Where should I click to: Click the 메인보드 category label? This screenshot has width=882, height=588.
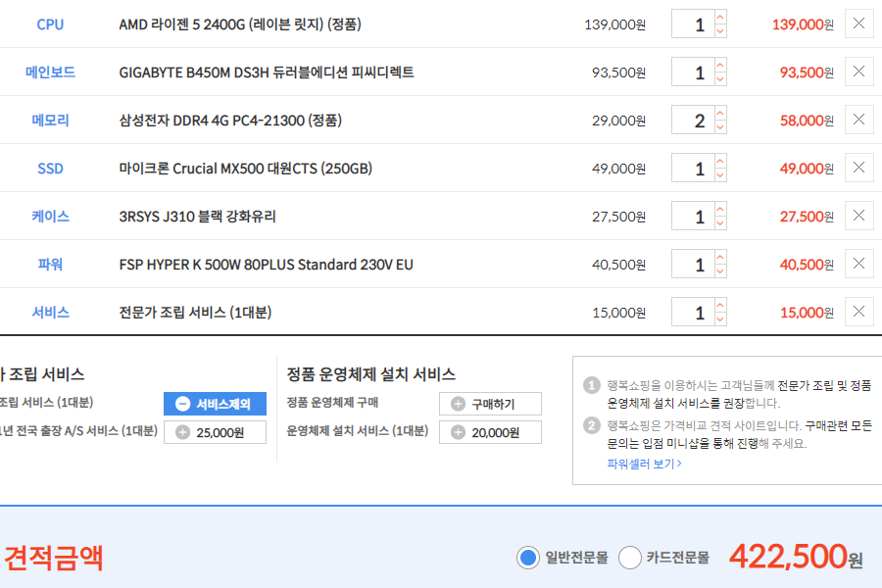pyautogui.click(x=50, y=72)
